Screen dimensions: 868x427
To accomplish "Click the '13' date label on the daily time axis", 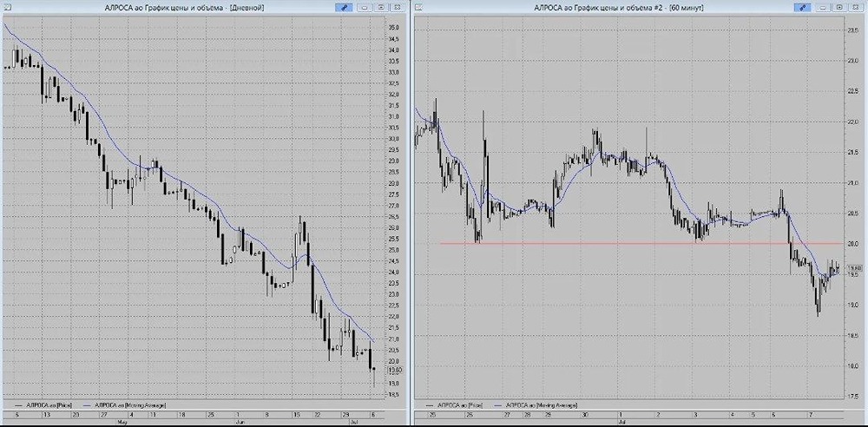I will click(x=47, y=414).
